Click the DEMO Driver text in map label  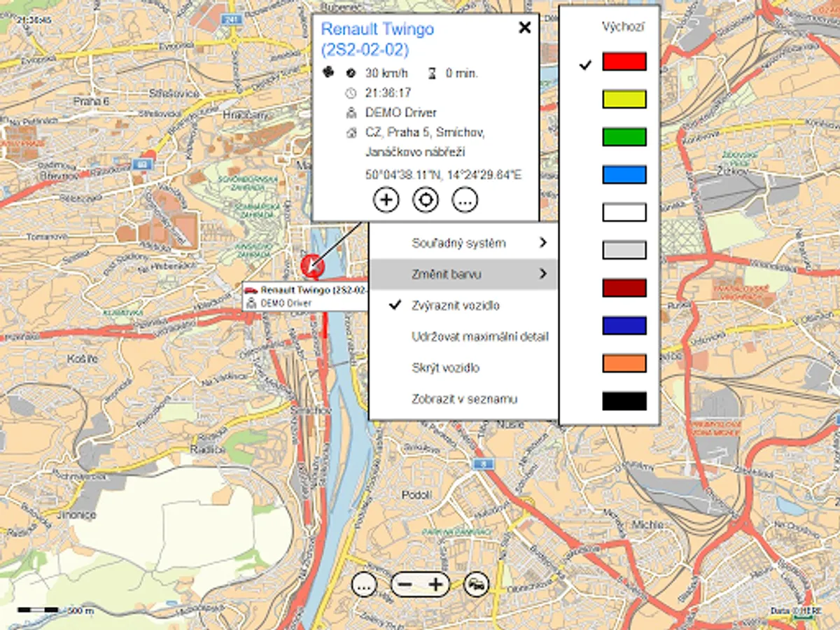coord(286,303)
